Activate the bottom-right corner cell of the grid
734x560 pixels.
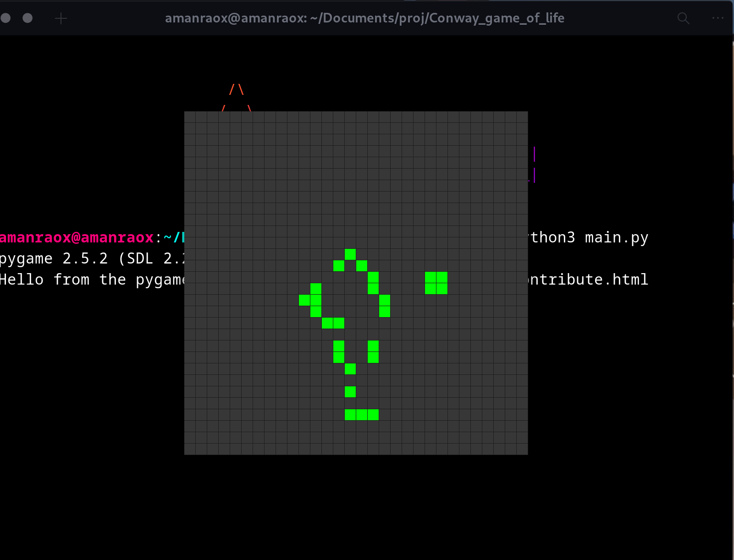[522, 449]
